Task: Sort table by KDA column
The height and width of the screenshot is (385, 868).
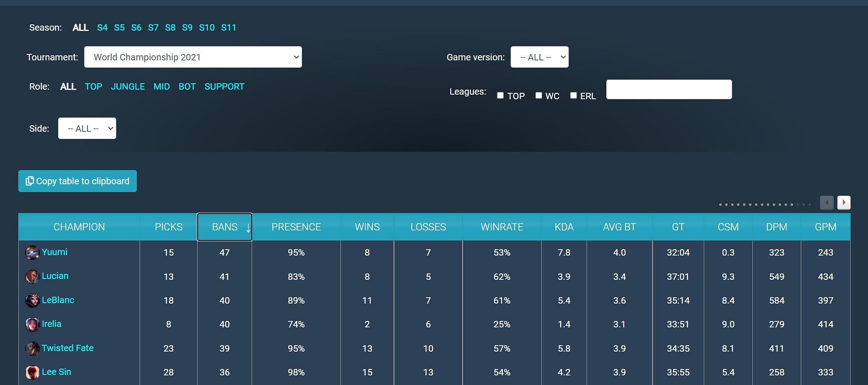Action: [564, 227]
